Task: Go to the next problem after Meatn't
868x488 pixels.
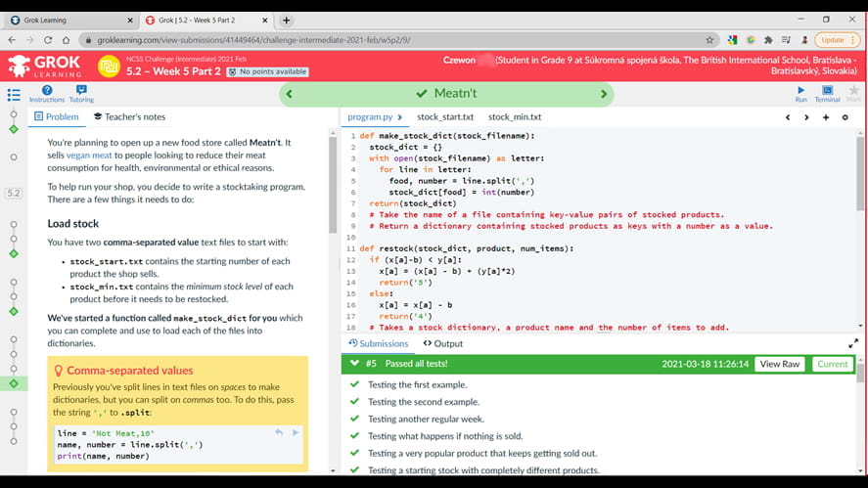Action: click(x=603, y=94)
